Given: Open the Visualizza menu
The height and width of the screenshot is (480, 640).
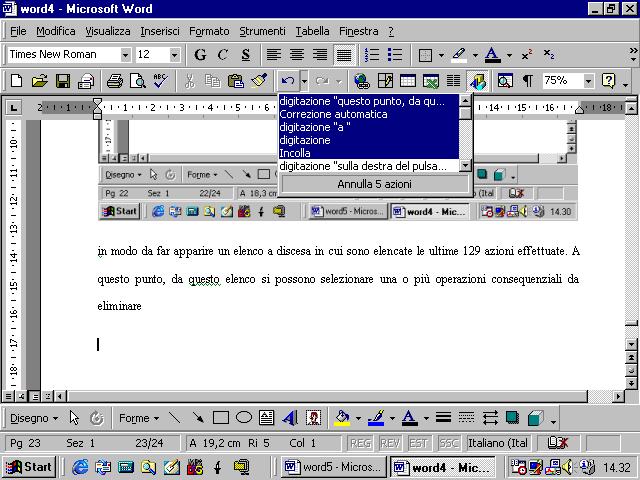Looking at the screenshot, I should (x=108, y=31).
